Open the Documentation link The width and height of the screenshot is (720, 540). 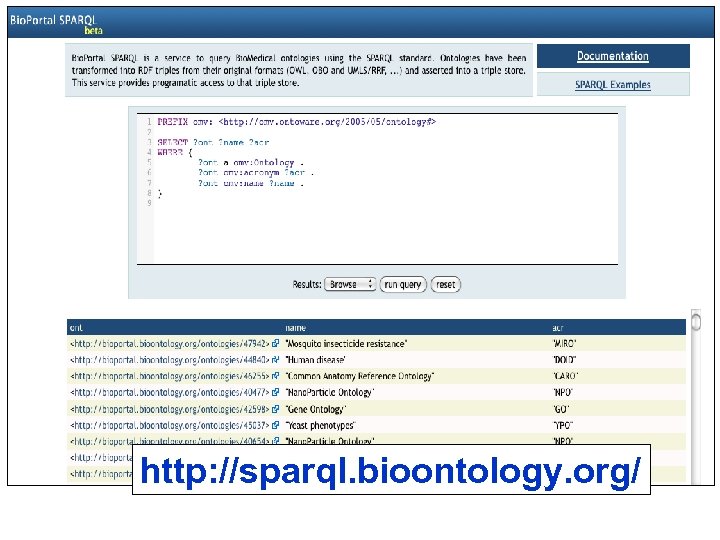click(613, 56)
